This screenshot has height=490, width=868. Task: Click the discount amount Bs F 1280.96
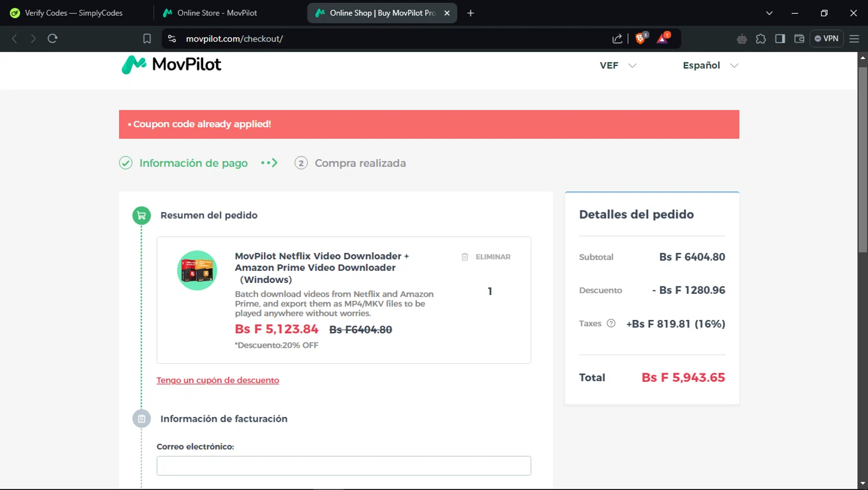[689, 290]
